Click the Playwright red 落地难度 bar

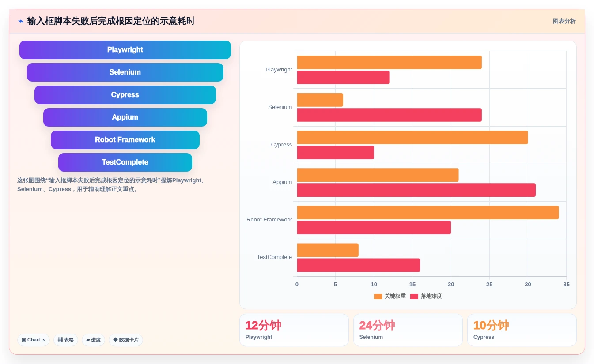tap(343, 77)
